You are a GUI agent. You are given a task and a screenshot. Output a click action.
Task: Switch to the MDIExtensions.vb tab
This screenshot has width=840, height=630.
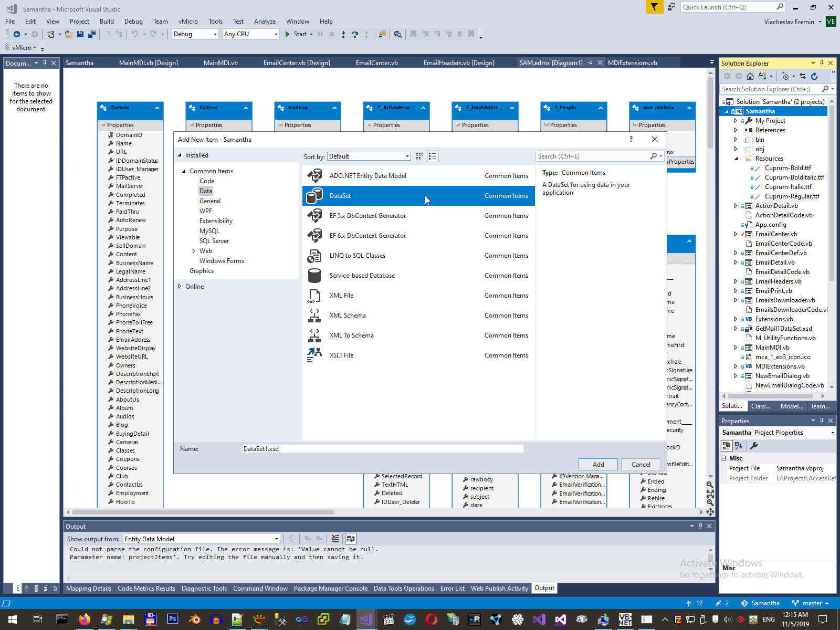pos(632,63)
